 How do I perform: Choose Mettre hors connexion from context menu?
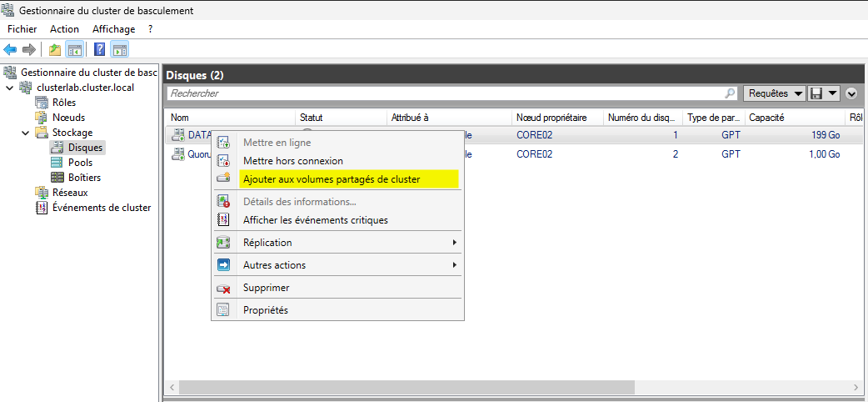(292, 161)
